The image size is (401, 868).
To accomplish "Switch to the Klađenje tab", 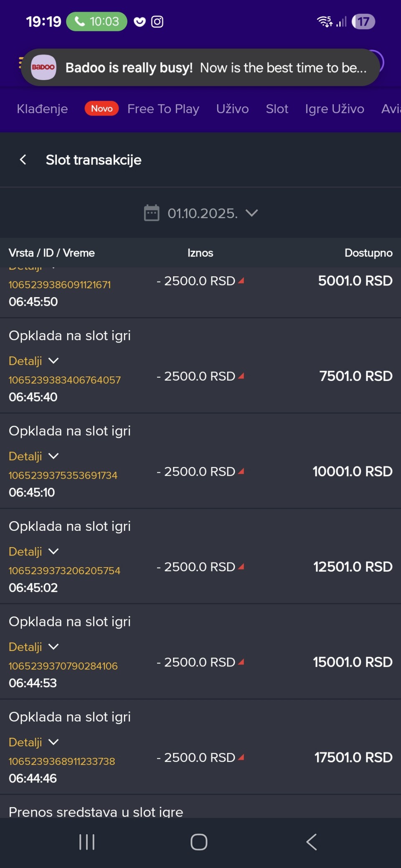I will click(x=42, y=109).
